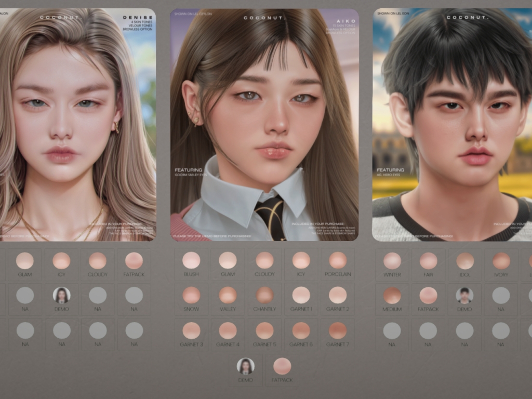The width and height of the screenshot is (532, 399).
Task: View the Aiko skin poster
Action: [x=264, y=125]
